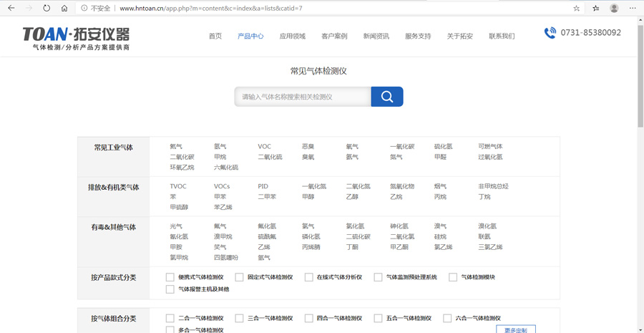644x333 pixels.
Task: Click the 0731-85380092 phone number text
Action: (590, 33)
